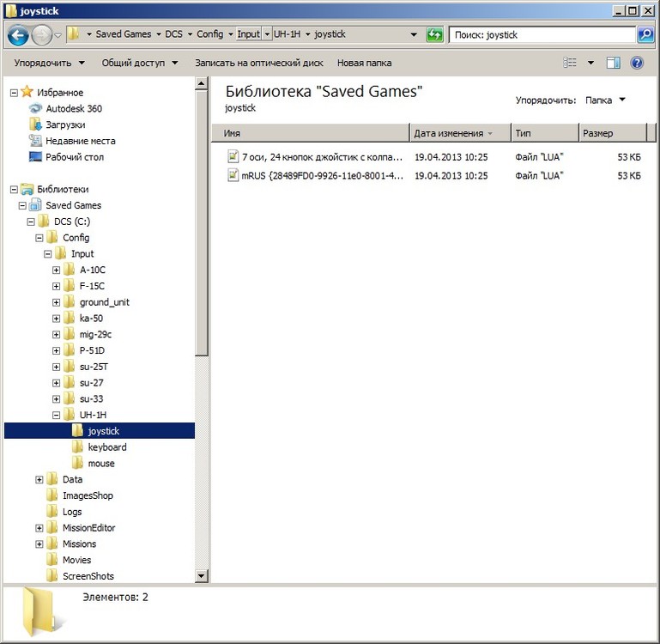The width and height of the screenshot is (660, 644).
Task: Click 'Config' breadcrumb in address bar
Action: 210,34
